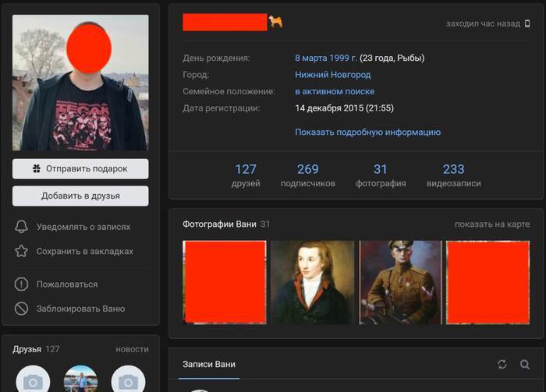Click заходил час назад status text
Screen dimensions: 546x392
pos(483,23)
